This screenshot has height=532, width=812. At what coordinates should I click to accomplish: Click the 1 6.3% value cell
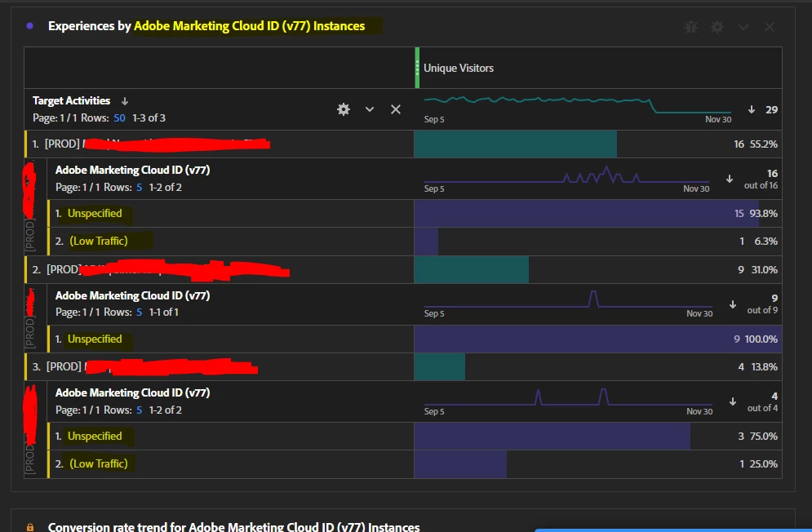597,241
